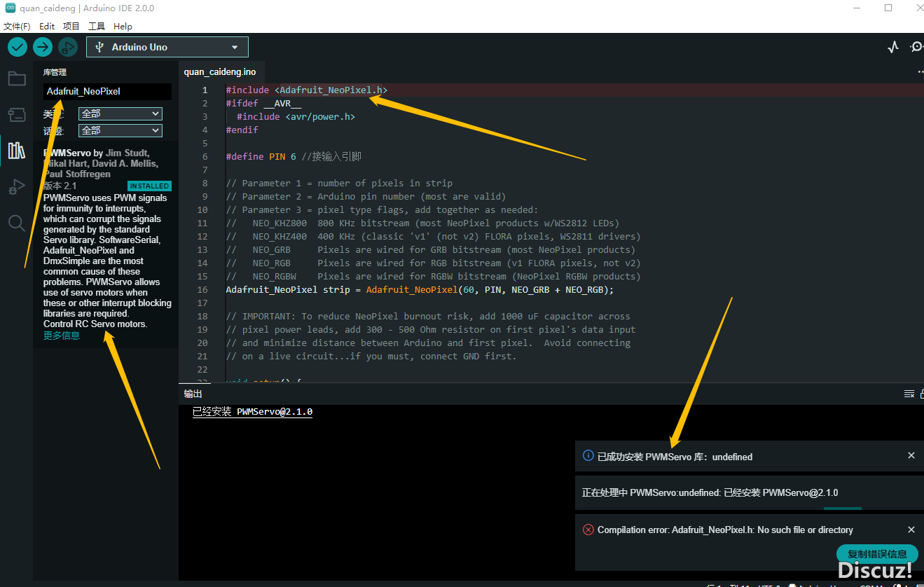This screenshot has height=587, width=924.
Task: Click the 版本 2.1 version text
Action: 60,186
